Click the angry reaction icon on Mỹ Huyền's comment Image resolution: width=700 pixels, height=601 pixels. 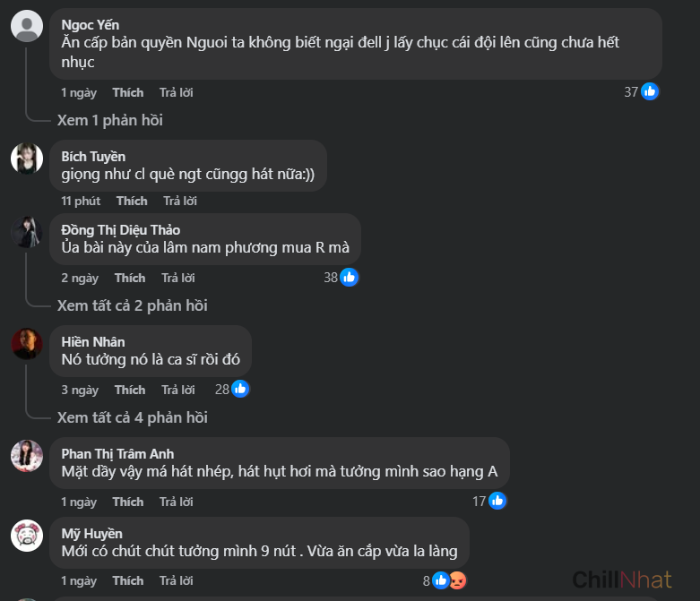coord(457,580)
